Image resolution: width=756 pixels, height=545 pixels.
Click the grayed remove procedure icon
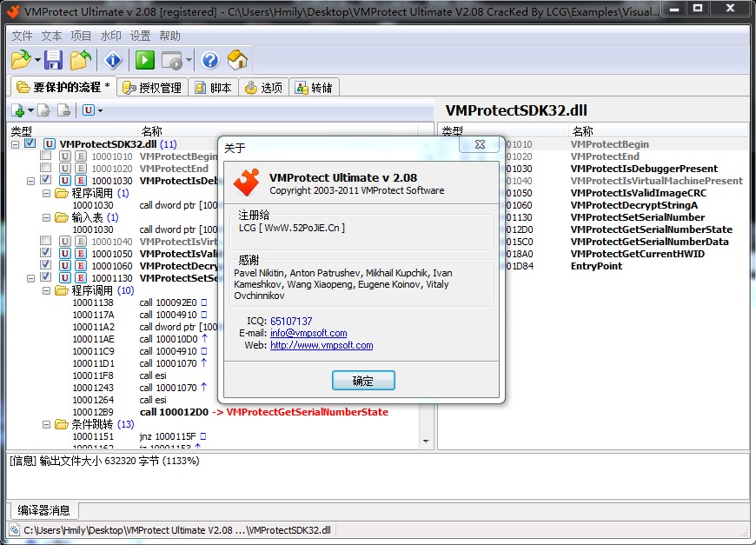[x=63, y=110]
